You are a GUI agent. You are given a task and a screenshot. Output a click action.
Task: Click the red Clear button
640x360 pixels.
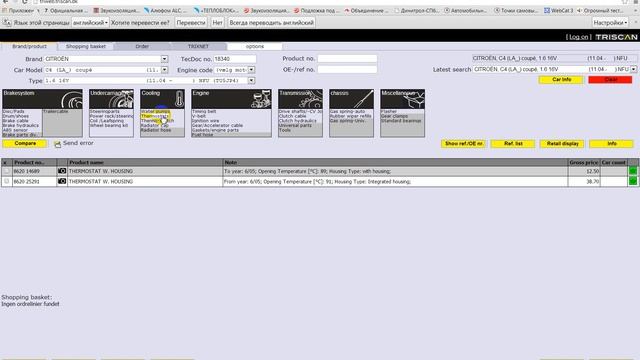610,80
